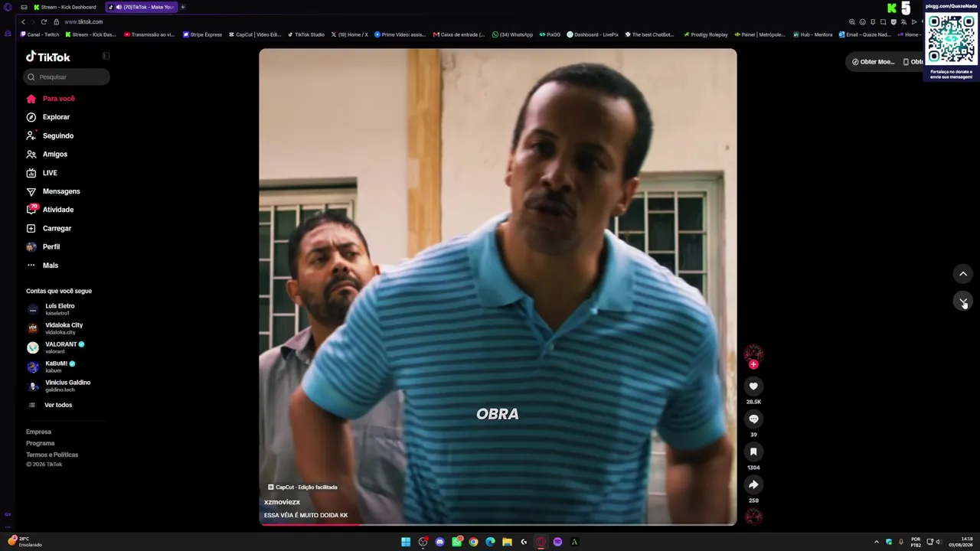Click the TikTok logo

[x=47, y=57]
